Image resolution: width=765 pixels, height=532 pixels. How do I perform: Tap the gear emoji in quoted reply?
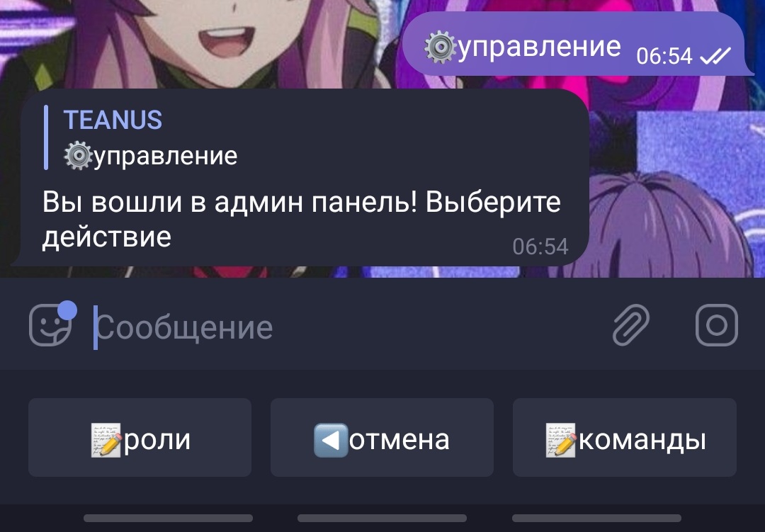(78, 156)
